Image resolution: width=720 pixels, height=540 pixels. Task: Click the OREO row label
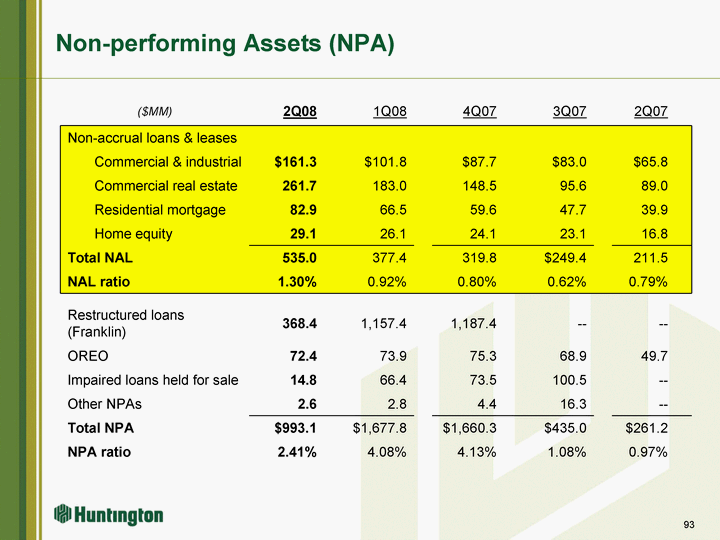pyautogui.click(x=88, y=355)
